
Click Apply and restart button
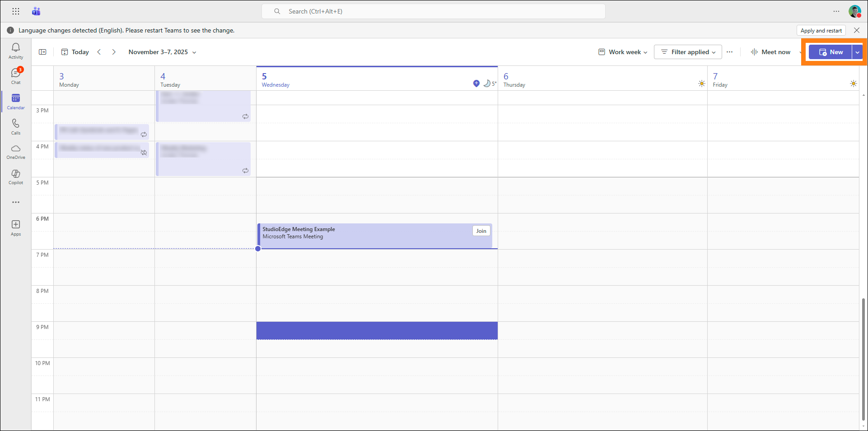pos(821,31)
